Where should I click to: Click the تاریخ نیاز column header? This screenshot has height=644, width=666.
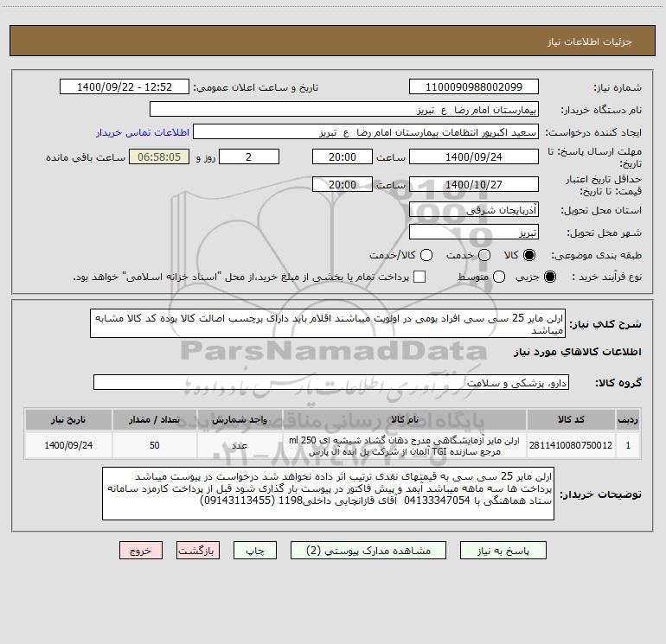pos(68,420)
